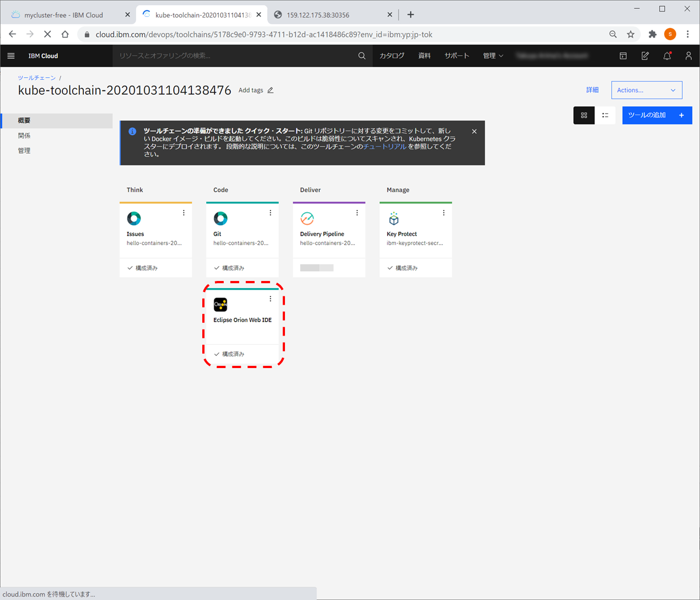Screen dimensions: 700x600
Task: Click the zoom magnifier icon in address bar
Action: 613,34
